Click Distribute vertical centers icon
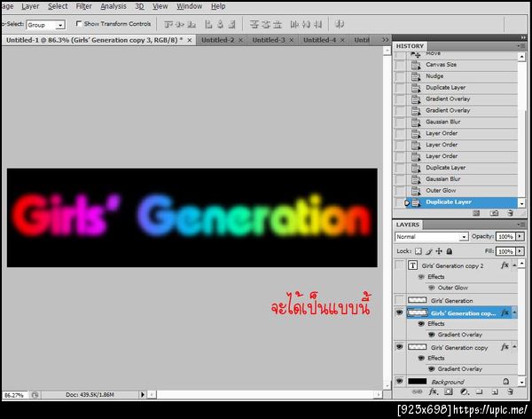The height and width of the screenshot is (419, 532). [x=266, y=25]
